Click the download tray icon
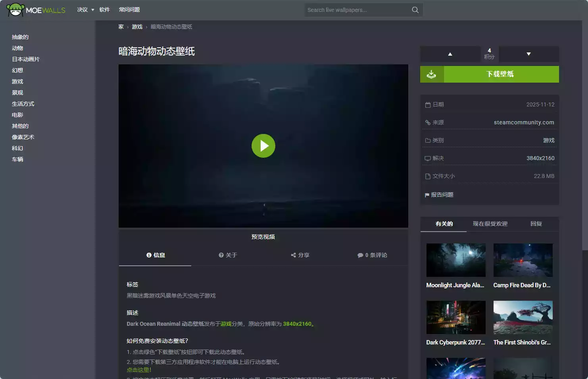This screenshot has height=379, width=588. 432,74
